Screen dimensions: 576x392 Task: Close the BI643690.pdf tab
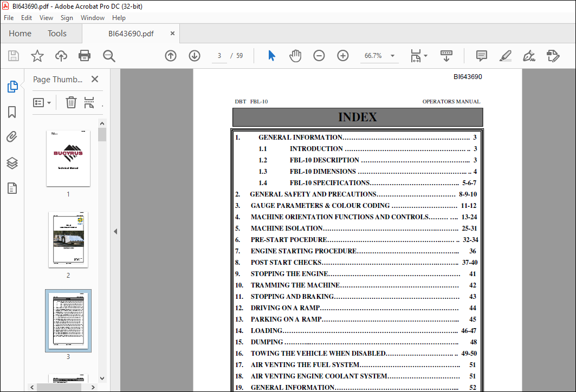(x=172, y=34)
